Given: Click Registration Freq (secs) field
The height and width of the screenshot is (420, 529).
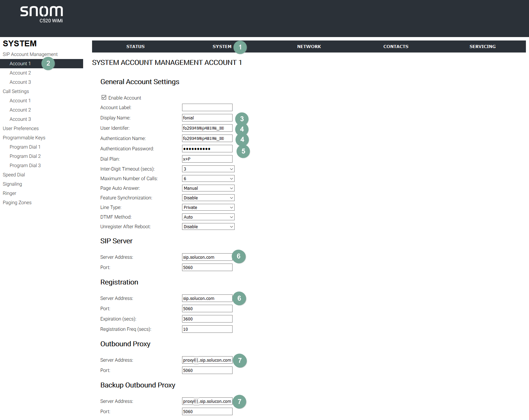Looking at the screenshot, I should coord(207,329).
